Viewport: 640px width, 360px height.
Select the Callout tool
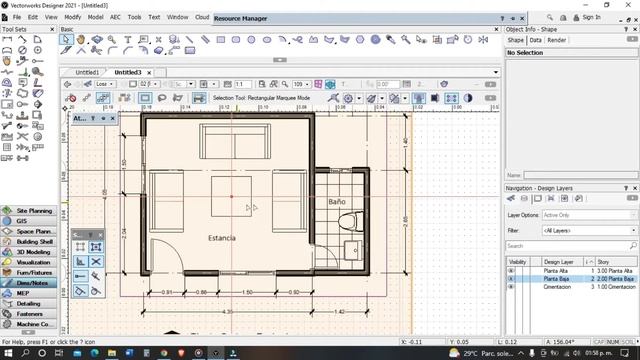click(x=143, y=40)
